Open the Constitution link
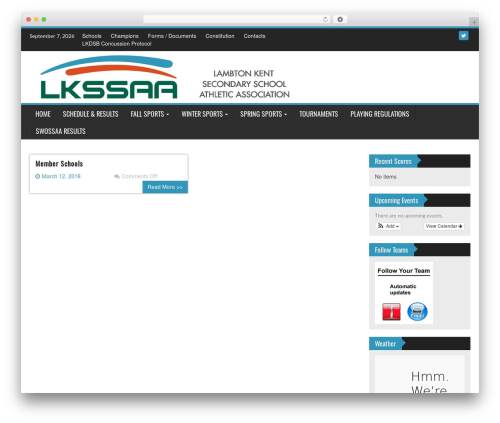Image resolution: width=500 pixels, height=423 pixels. [x=220, y=36]
